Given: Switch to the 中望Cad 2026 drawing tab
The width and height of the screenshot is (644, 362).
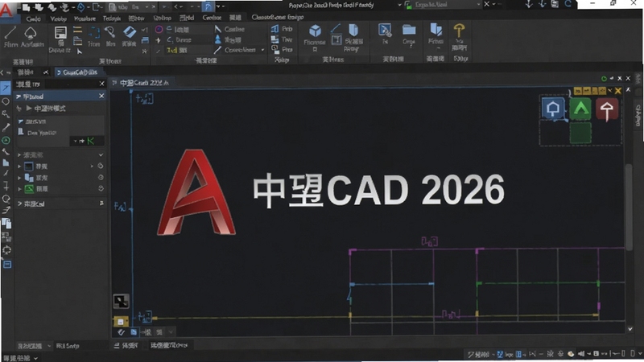Looking at the screenshot, I should click(x=142, y=83).
